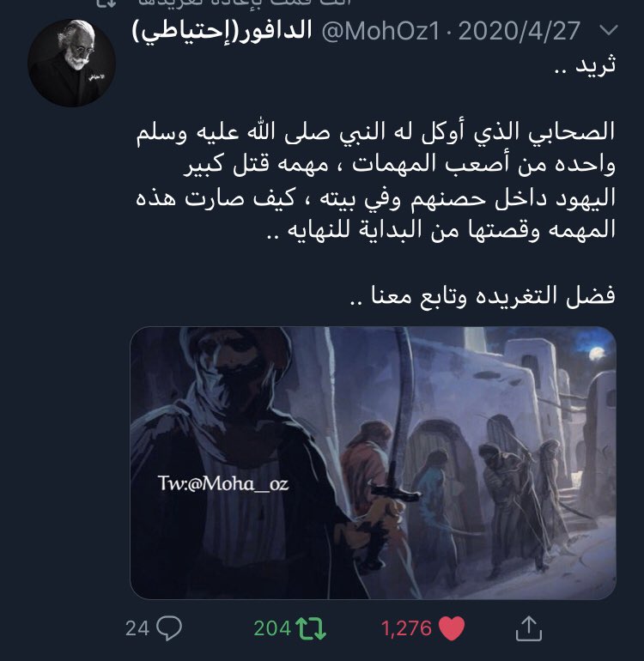644x661 pixels.
Task: View the 204 retweets count
Action: click(x=272, y=628)
